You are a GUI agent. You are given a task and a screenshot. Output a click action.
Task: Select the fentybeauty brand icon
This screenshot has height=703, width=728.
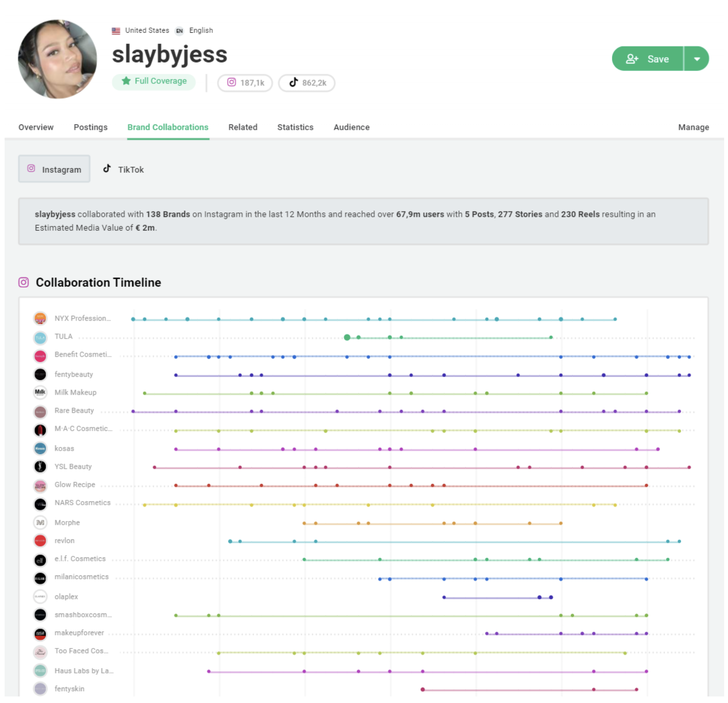[40, 374]
